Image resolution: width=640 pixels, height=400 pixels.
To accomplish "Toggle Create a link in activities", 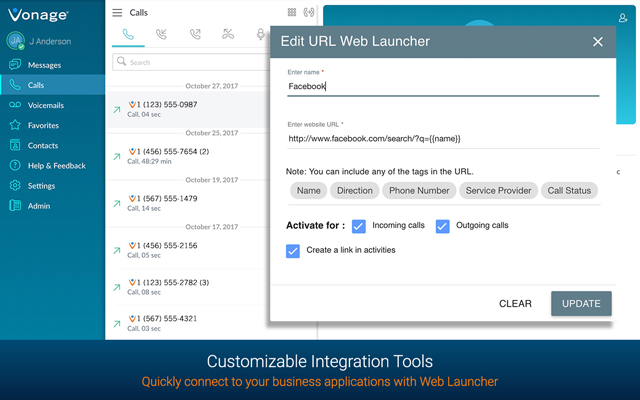I will point(293,251).
